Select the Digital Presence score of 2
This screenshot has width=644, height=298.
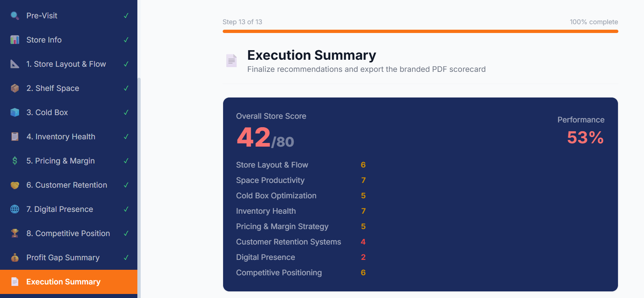coord(363,257)
